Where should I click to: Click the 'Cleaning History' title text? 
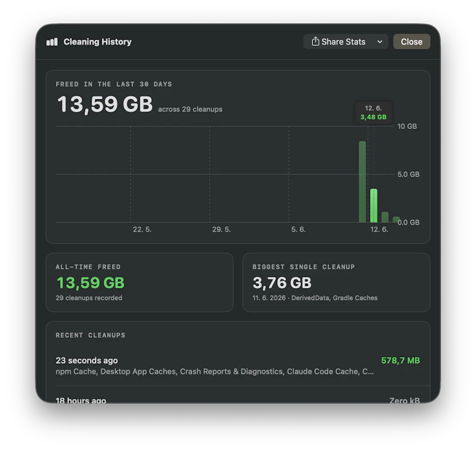98,42
